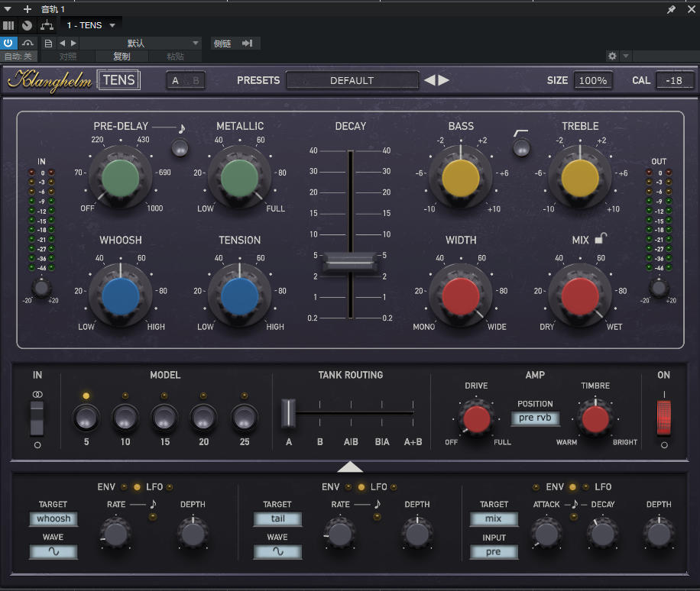Image resolution: width=700 pixels, height=591 pixels.
Task: Select MODEL 25 button
Action: point(245,418)
